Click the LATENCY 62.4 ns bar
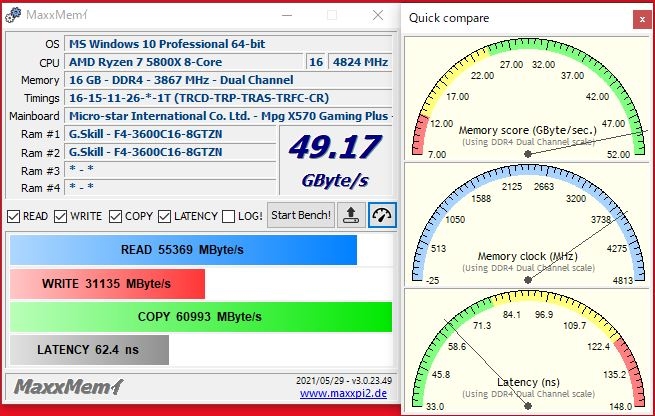 pyautogui.click(x=89, y=350)
